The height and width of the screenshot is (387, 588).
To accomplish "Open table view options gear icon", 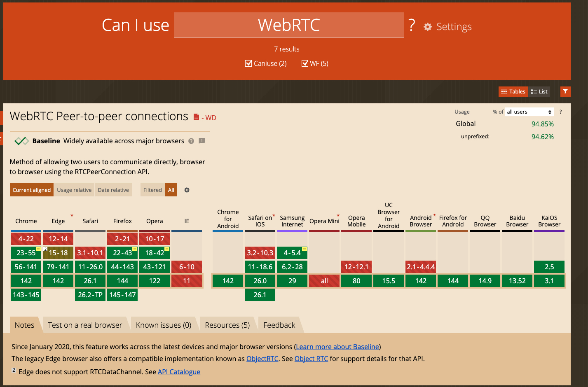I will 187,190.
